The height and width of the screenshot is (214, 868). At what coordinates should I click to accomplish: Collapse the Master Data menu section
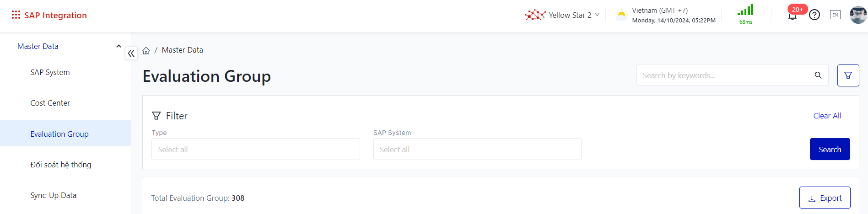[x=119, y=46]
